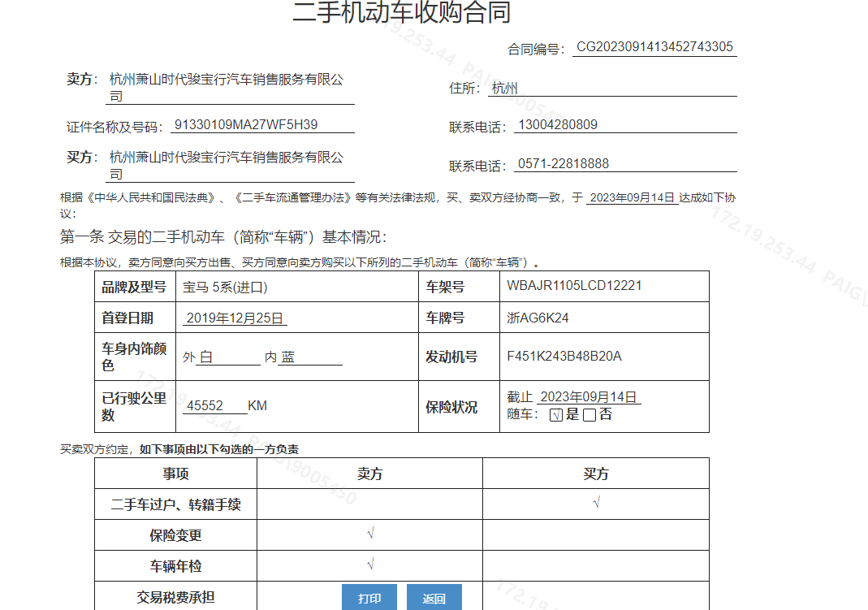Click the 已行驶公里数 label cell
The image size is (868, 610).
[134, 407]
